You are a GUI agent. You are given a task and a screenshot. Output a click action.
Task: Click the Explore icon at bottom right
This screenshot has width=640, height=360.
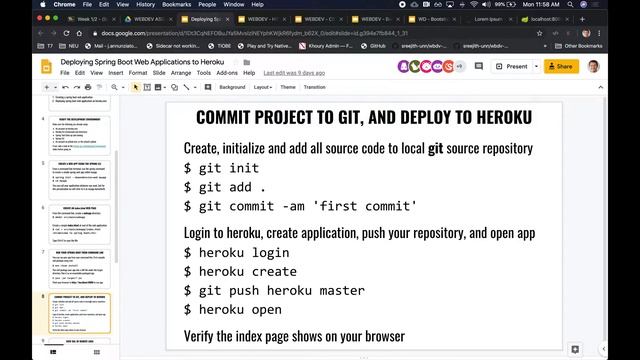[575, 349]
